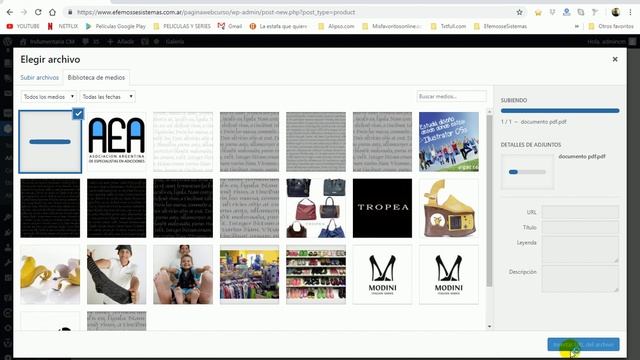Click the Leyenda text area
The width and height of the screenshot is (640, 360).
(x=580, y=249)
